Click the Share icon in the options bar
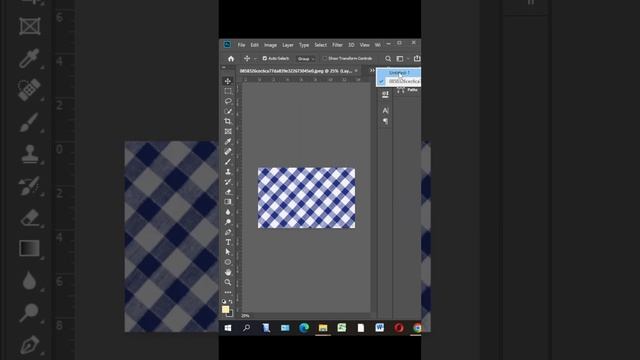This screenshot has height=360, width=640. point(417,59)
